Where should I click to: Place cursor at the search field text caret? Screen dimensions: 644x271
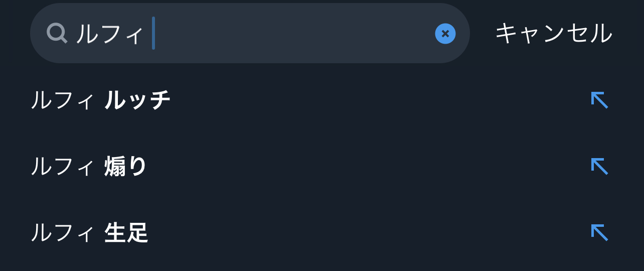[x=153, y=34]
